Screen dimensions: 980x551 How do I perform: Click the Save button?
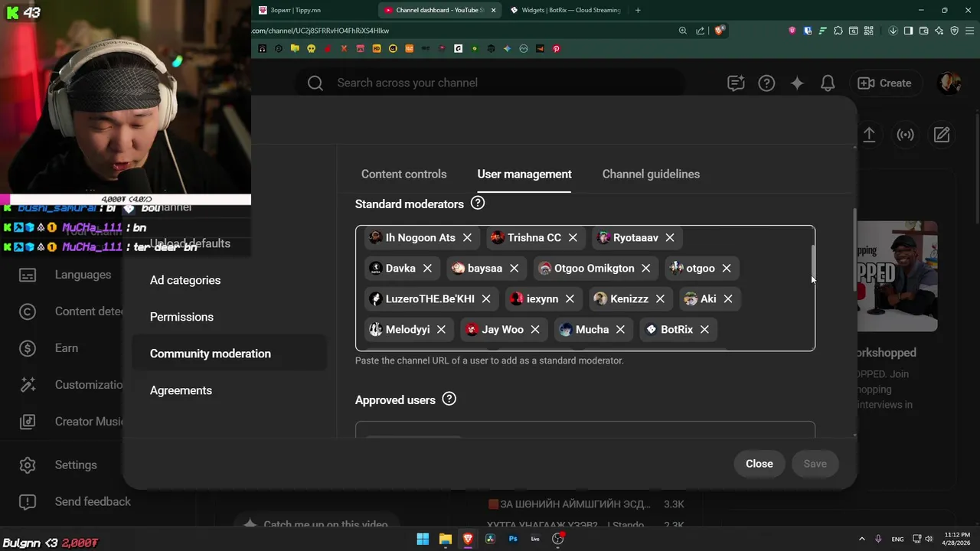(x=815, y=464)
